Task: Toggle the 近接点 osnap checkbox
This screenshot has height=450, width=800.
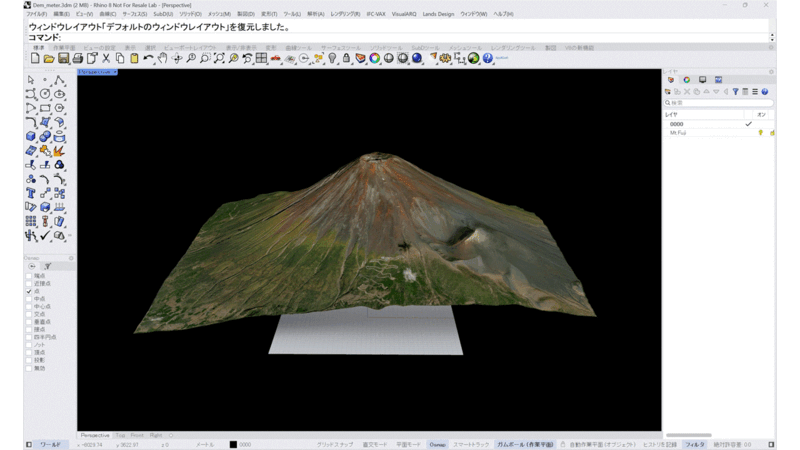Action: [x=29, y=284]
